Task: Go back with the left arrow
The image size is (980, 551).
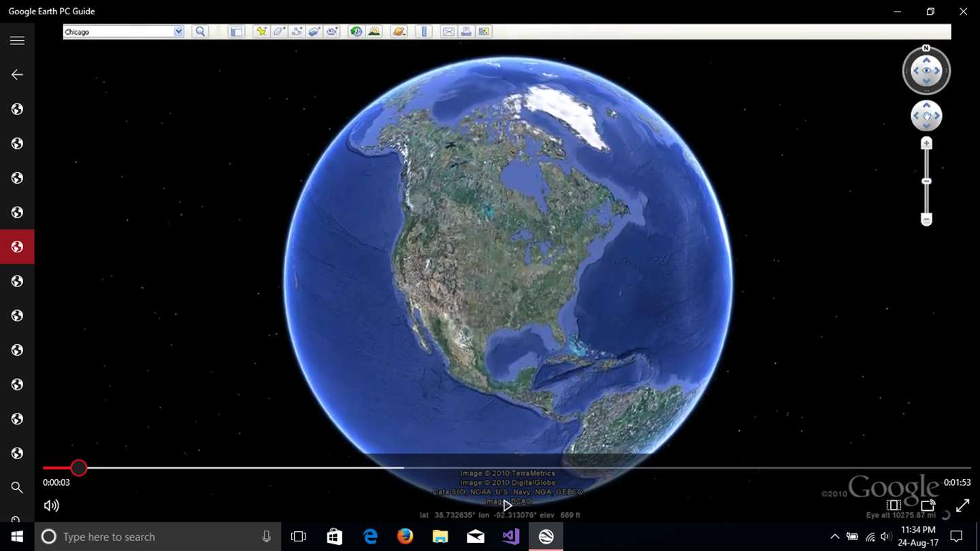Action: [x=17, y=75]
